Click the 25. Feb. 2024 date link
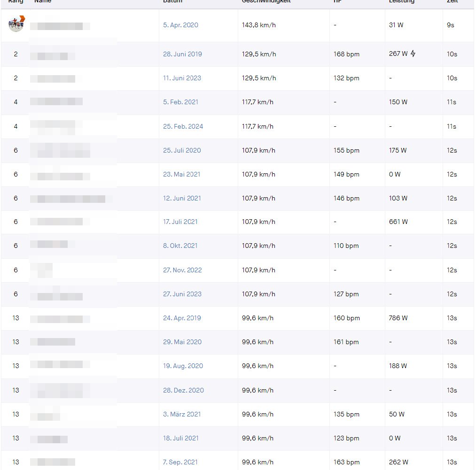 [x=183, y=127]
